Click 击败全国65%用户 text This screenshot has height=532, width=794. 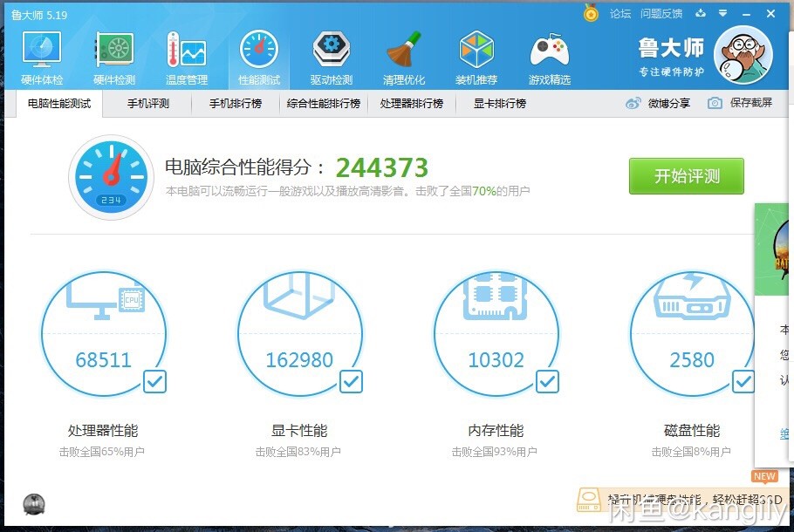coord(102,452)
